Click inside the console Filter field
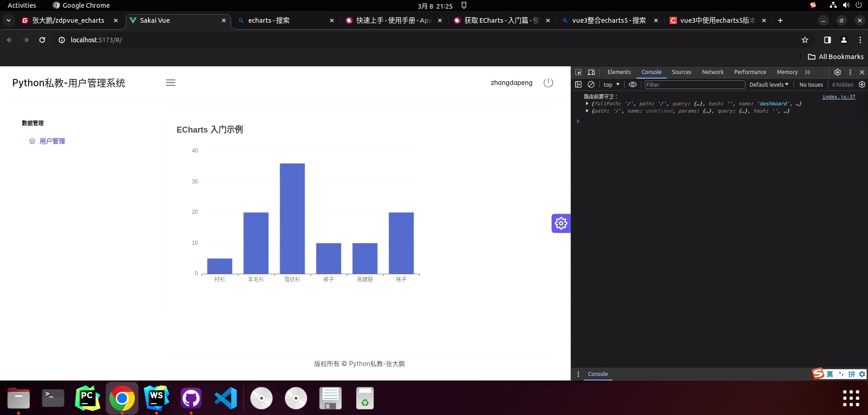This screenshot has height=415, width=868. point(694,85)
